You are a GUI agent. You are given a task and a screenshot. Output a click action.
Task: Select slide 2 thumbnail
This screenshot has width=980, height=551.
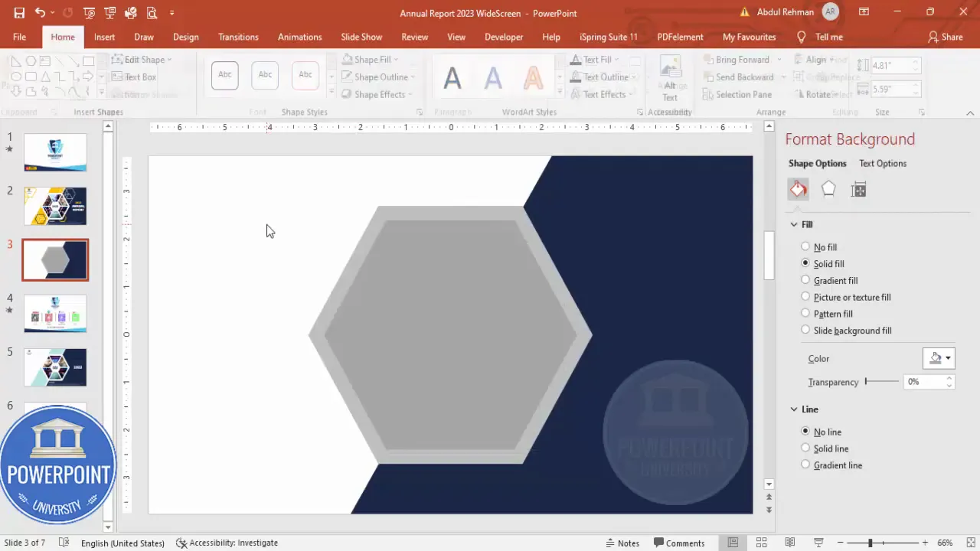coord(55,206)
